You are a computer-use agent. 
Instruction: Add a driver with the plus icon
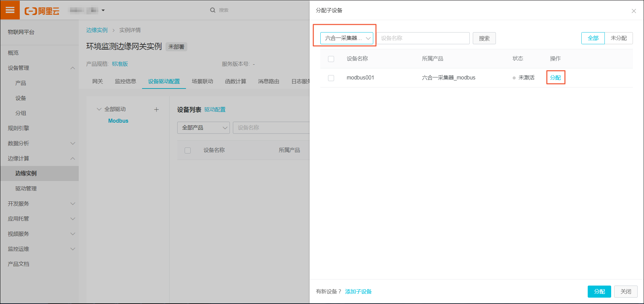156,110
